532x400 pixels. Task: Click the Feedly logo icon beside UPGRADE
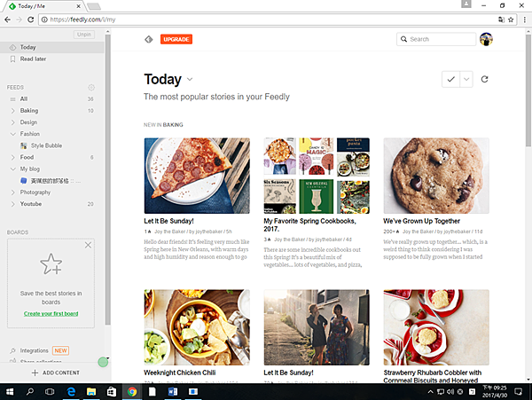tap(149, 39)
